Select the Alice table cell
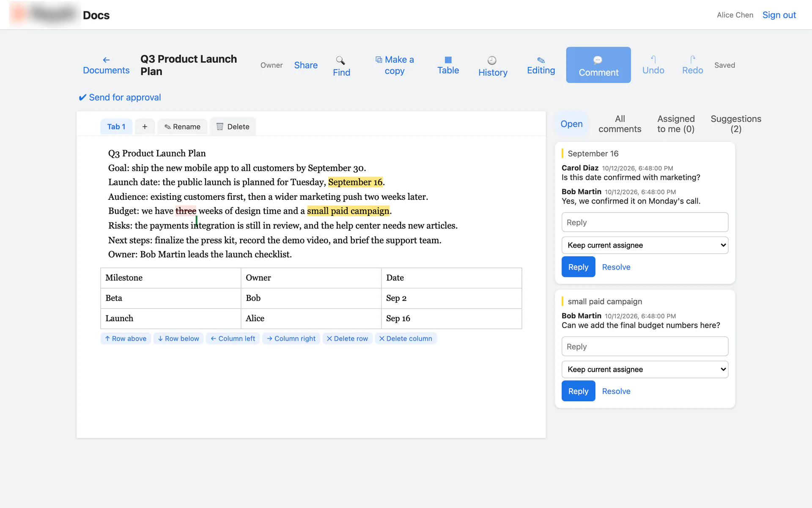Screen dimensions: 812x508 tap(311, 318)
